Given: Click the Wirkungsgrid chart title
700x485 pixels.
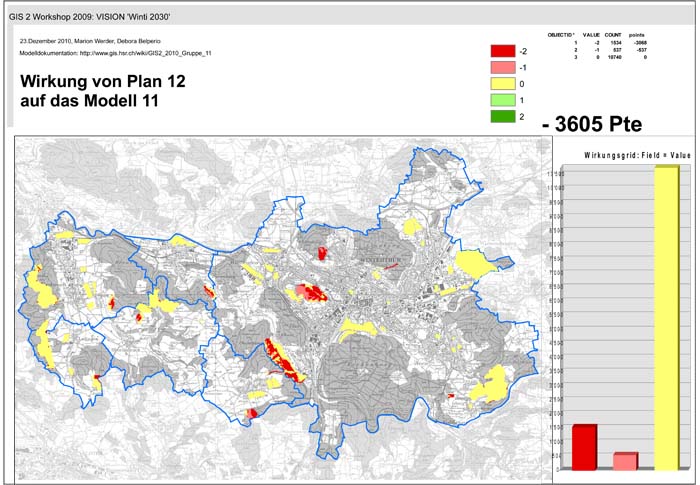Looking at the screenshot, I should (x=625, y=156).
